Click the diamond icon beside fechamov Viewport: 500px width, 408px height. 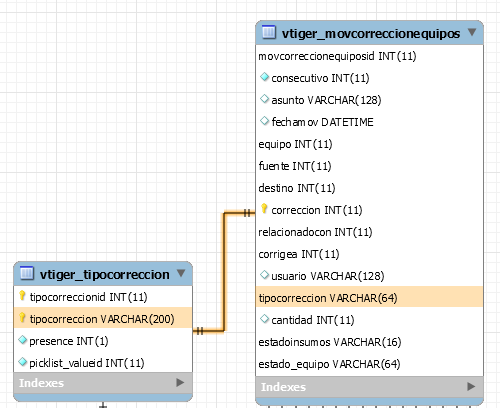pos(264,121)
